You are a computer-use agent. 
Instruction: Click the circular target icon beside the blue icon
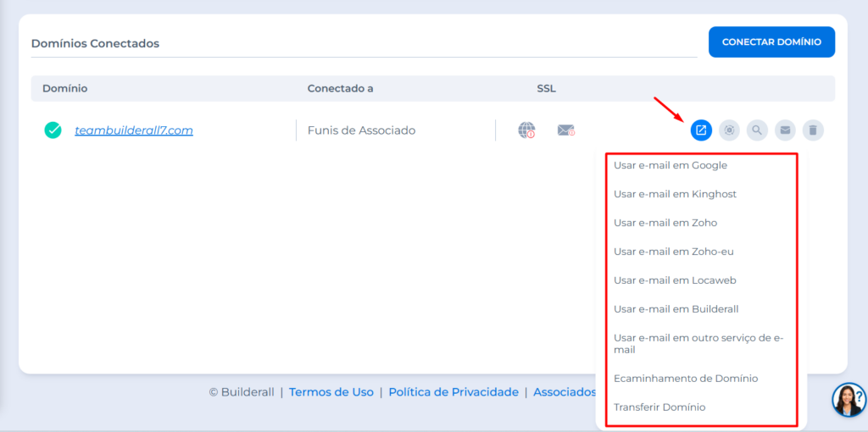pyautogui.click(x=729, y=130)
